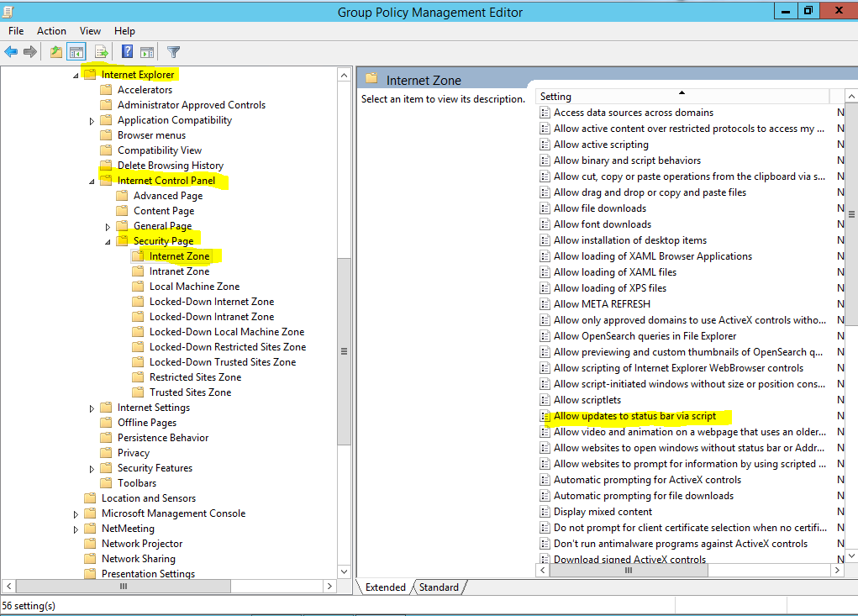The width and height of the screenshot is (858, 616).
Task: Switch to the Standard tab
Action: pyautogui.click(x=438, y=587)
